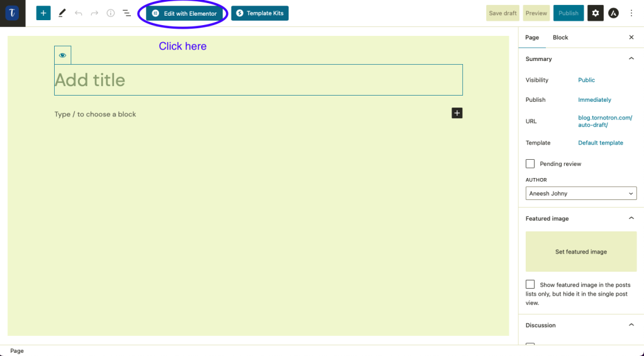Open the List View icon
The width and height of the screenshot is (644, 356).
click(126, 13)
